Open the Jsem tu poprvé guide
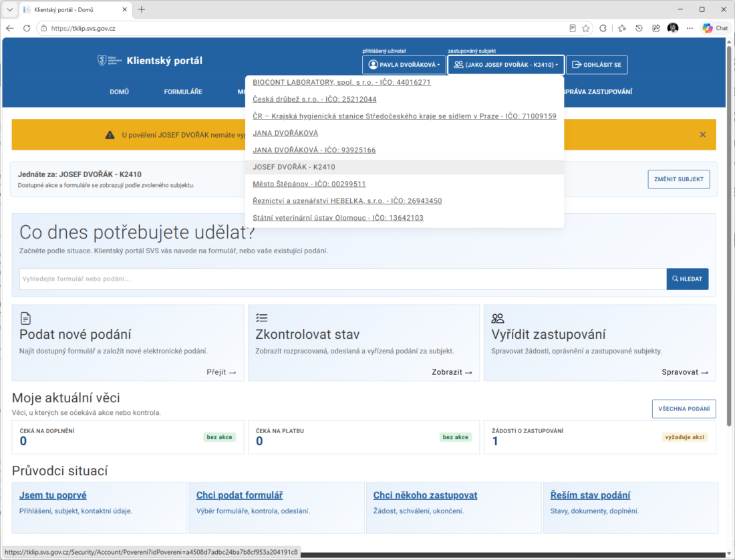735x560 pixels. [53, 495]
